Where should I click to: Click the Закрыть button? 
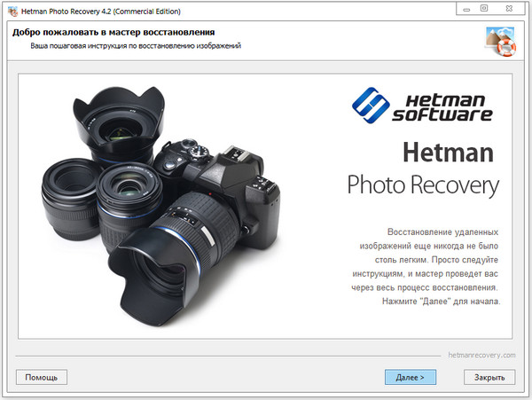coord(489,377)
